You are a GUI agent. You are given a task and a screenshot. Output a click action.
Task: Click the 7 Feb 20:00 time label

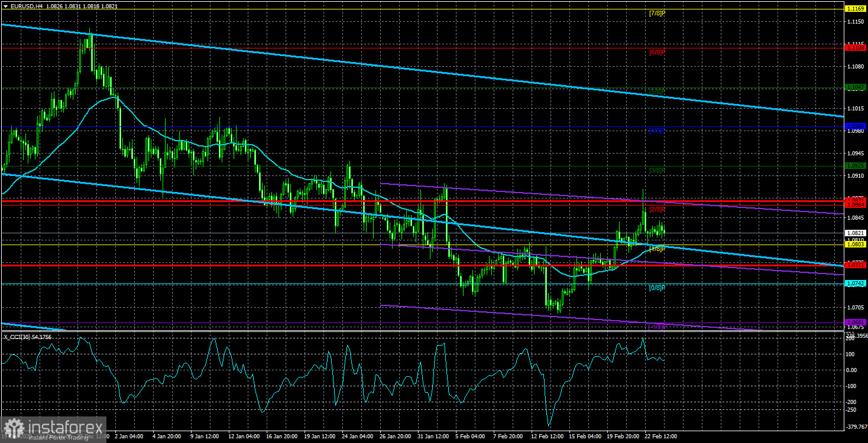(x=509, y=437)
